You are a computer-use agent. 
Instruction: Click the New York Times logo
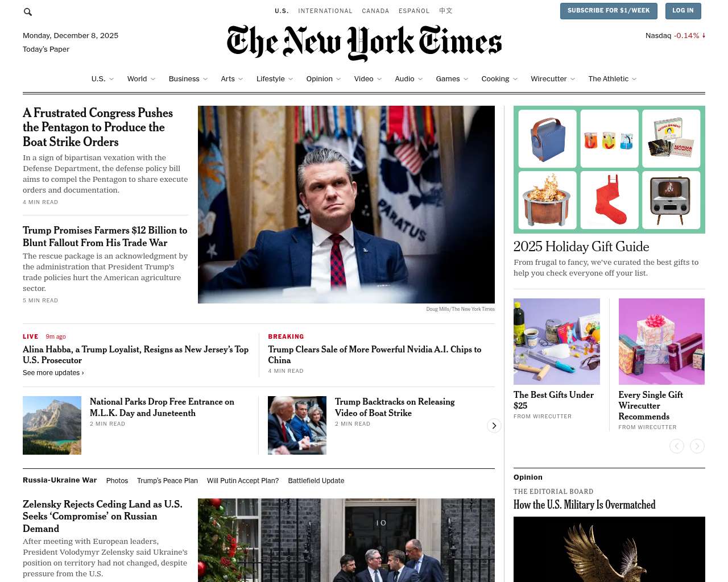364,43
